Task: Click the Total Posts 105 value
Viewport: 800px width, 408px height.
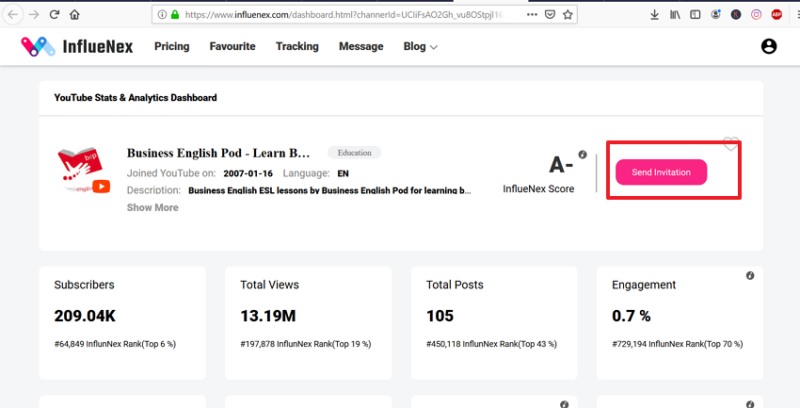Action: [440, 316]
